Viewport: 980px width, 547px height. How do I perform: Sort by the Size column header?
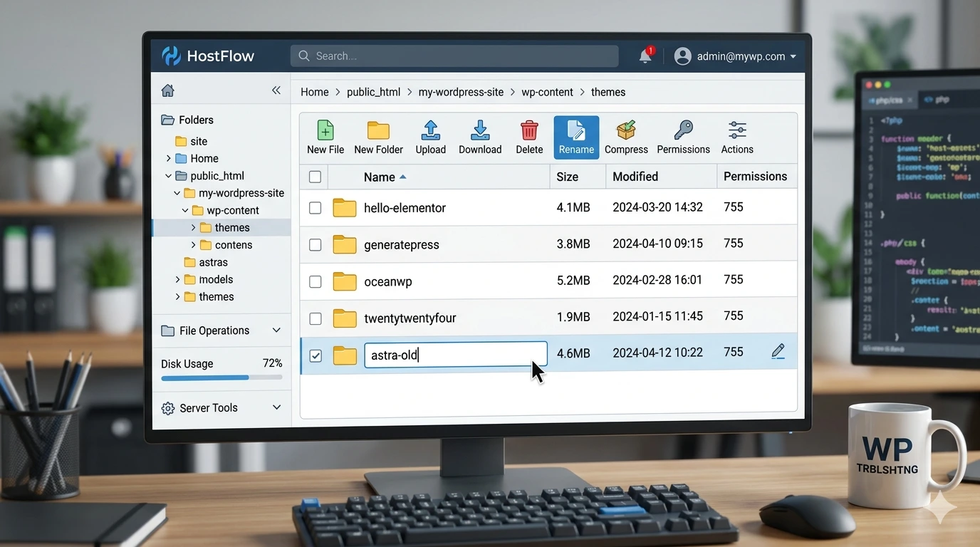tap(567, 177)
